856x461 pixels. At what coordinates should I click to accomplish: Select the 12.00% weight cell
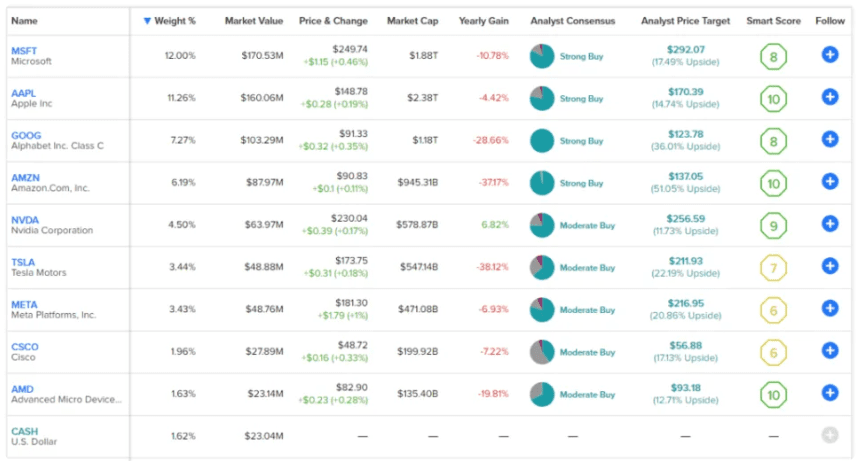point(180,56)
